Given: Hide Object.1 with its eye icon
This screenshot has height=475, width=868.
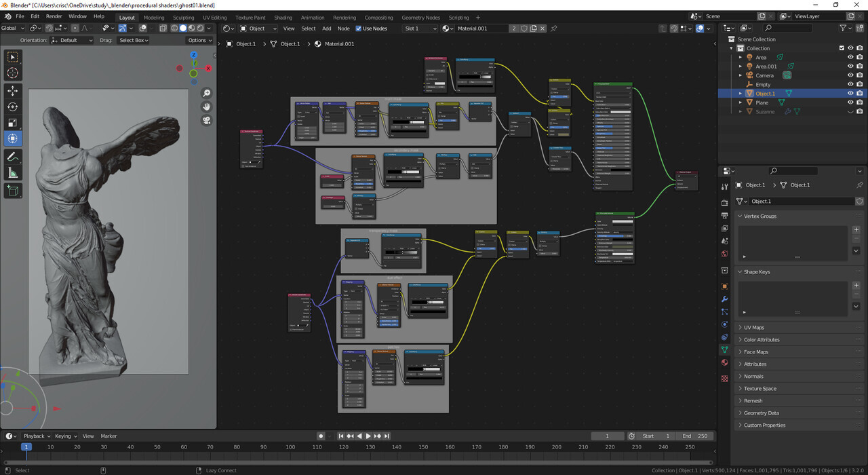Looking at the screenshot, I should pos(850,94).
